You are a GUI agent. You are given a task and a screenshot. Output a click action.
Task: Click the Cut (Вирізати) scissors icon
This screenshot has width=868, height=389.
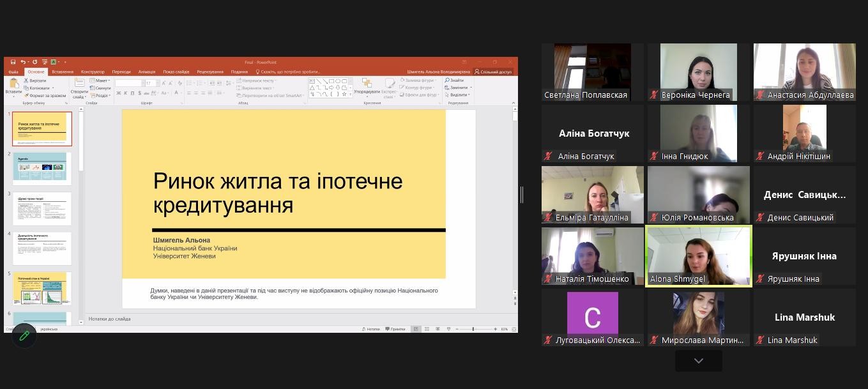click(x=27, y=80)
